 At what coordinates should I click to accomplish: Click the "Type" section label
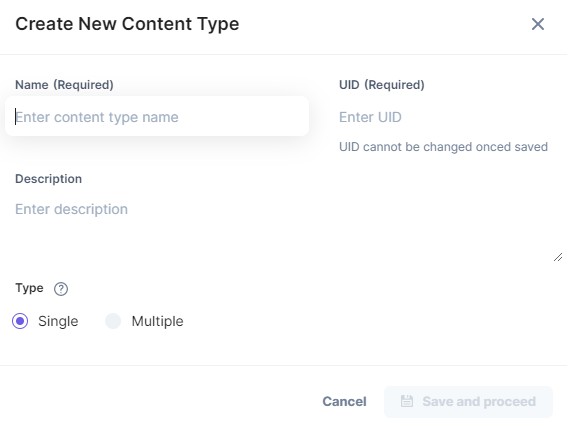(x=29, y=288)
